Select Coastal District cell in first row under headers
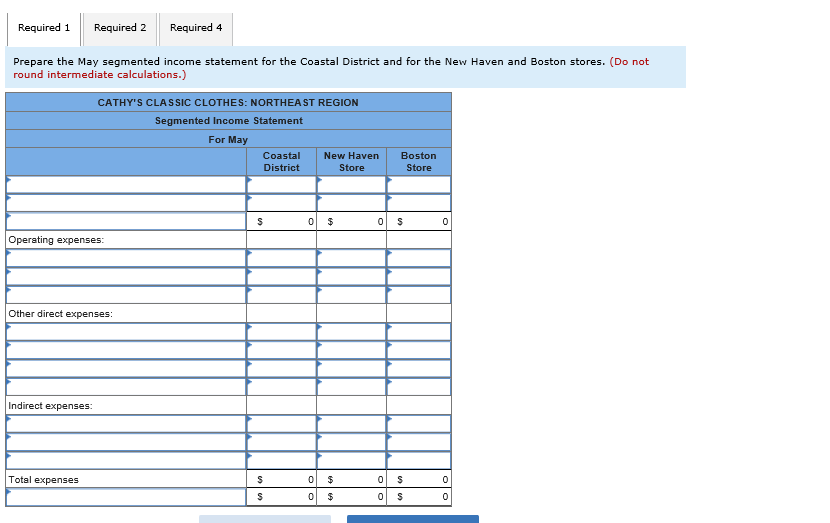830x523 pixels. tap(282, 185)
